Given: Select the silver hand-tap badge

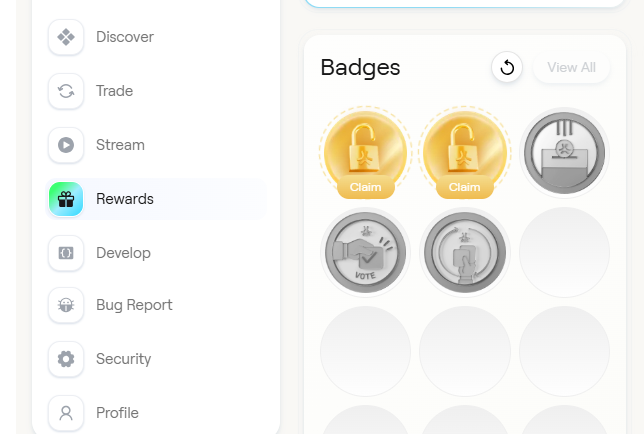Looking at the screenshot, I should point(464,252).
